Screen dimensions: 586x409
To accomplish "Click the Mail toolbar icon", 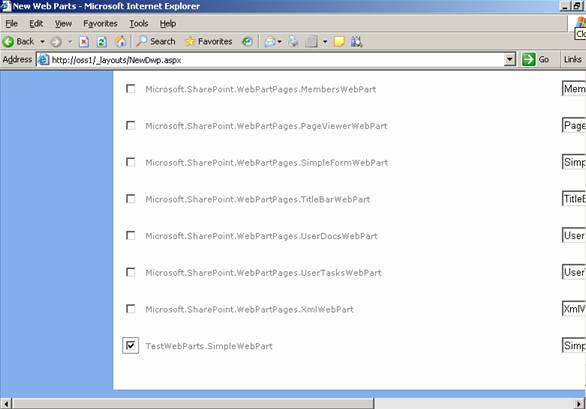I will pyautogui.click(x=270, y=41).
